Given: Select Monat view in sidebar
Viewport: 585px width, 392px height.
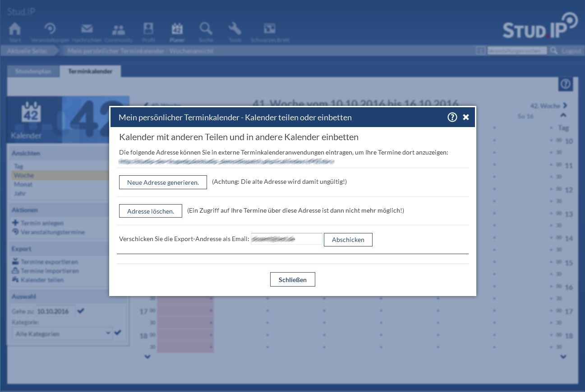Looking at the screenshot, I should (23, 184).
